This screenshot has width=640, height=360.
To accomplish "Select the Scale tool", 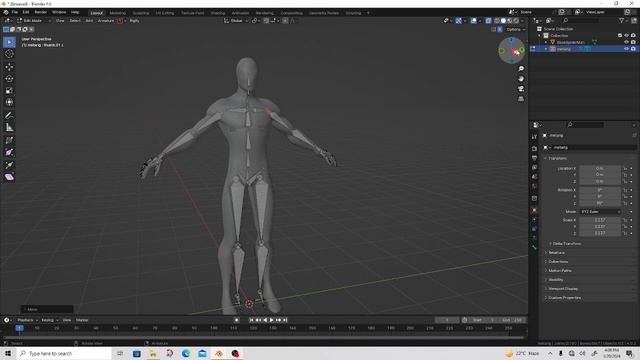I will click(9, 91).
